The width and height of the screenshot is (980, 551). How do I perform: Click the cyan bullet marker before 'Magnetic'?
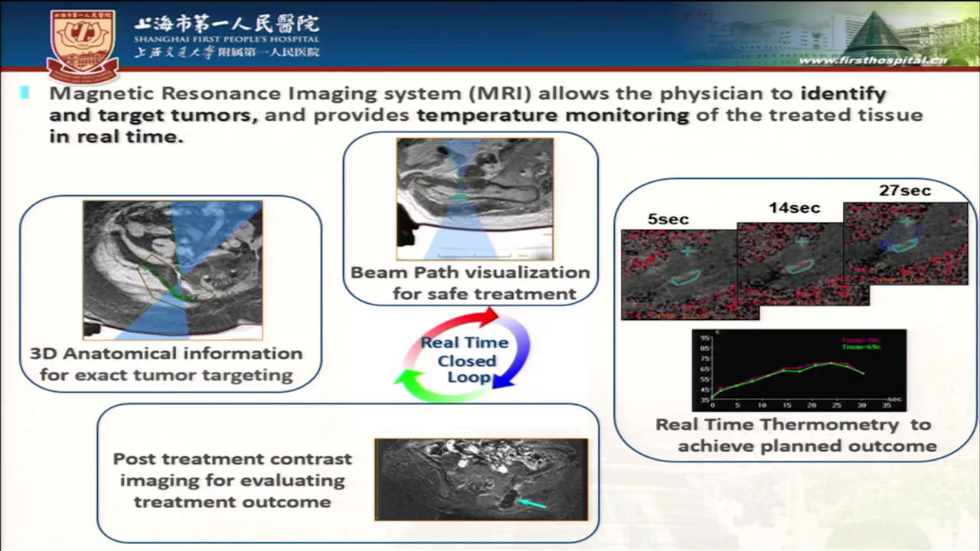point(25,93)
